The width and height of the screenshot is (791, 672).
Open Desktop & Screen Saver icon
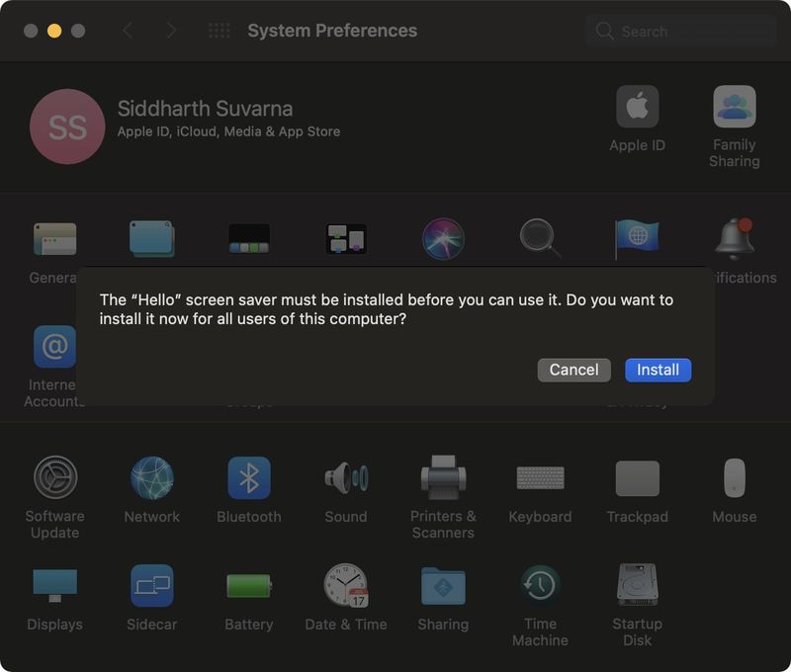click(152, 238)
